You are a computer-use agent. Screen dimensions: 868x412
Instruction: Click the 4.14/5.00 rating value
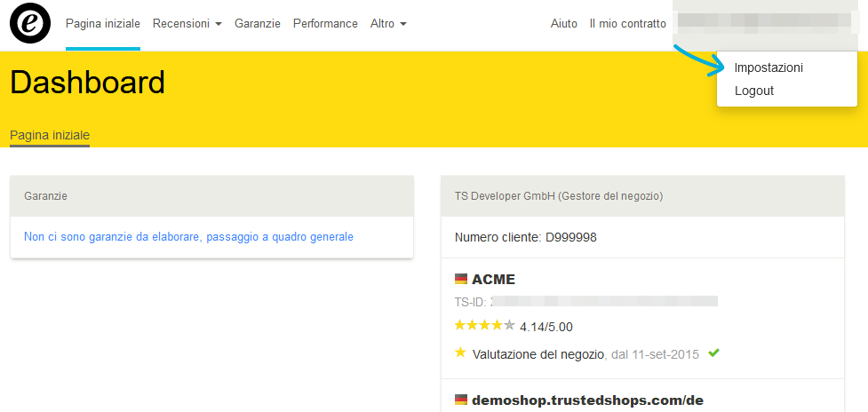click(x=546, y=328)
